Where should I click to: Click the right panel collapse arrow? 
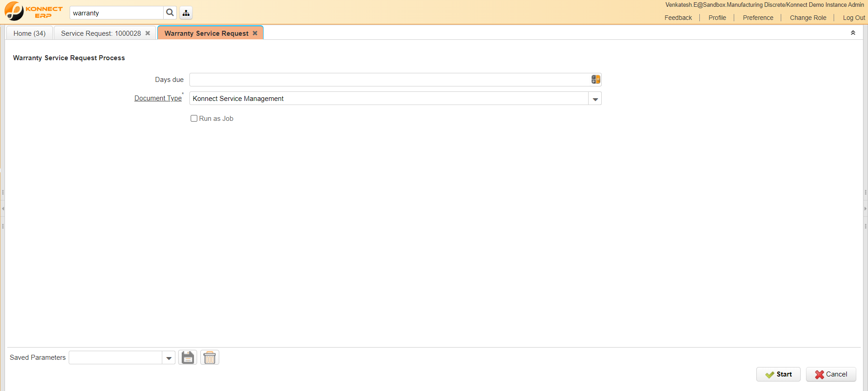pyautogui.click(x=865, y=209)
